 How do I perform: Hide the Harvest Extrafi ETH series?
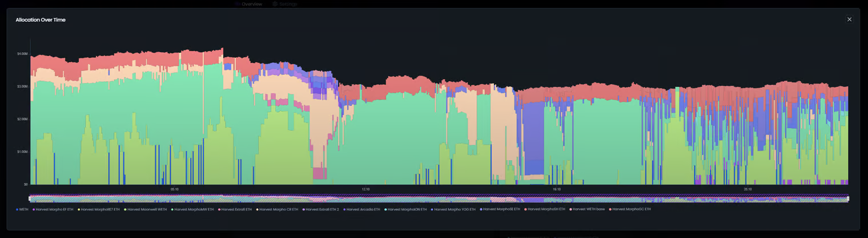pyautogui.click(x=236, y=209)
